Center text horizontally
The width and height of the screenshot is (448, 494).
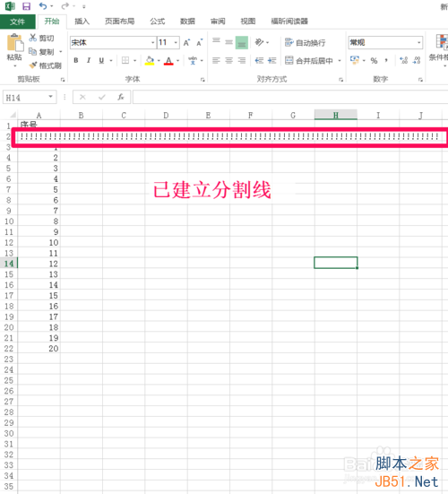point(228,60)
